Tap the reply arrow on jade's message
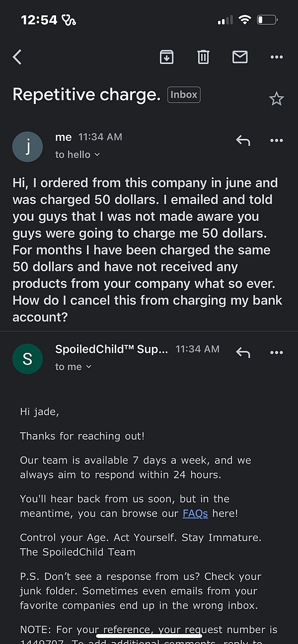Screen dimensions: 298x644 tap(243, 140)
